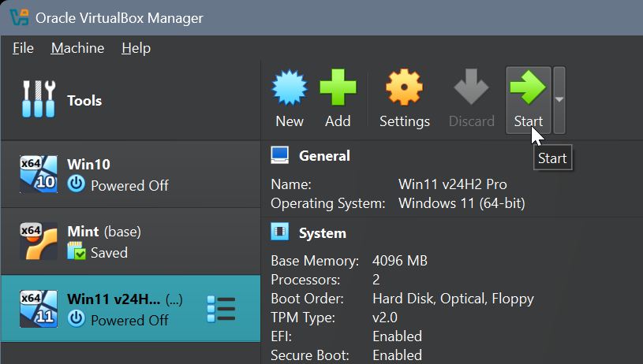Click the 'Windows 11 (64-bit)' value
The image size is (643, 364).
462,203
